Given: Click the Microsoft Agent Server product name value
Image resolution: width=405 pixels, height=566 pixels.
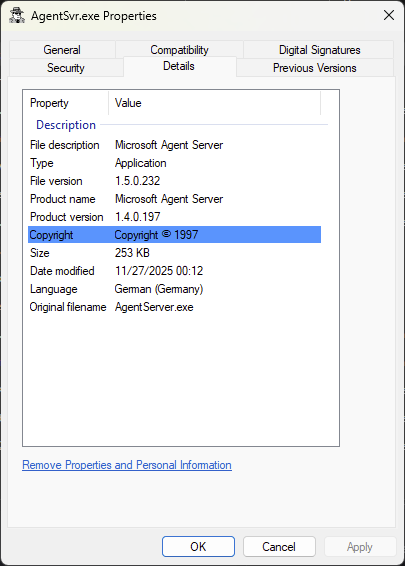Looking at the screenshot, I should pos(169,199).
